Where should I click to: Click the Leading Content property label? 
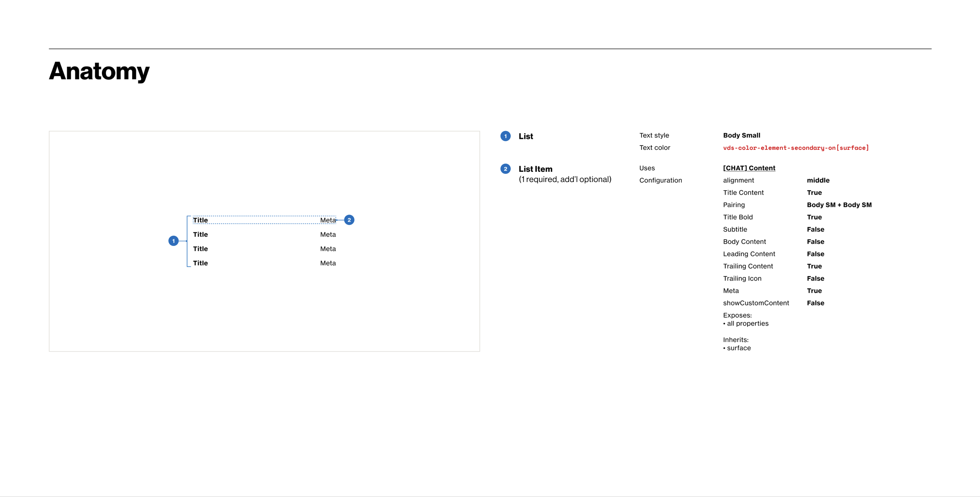749,254
